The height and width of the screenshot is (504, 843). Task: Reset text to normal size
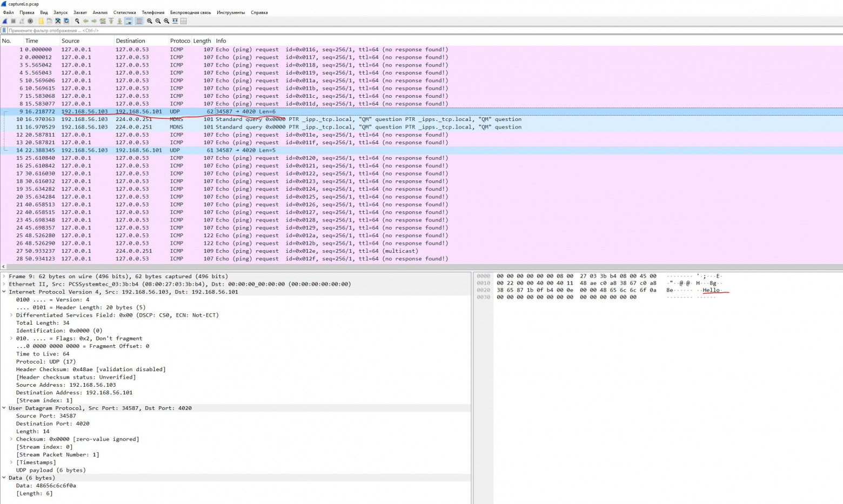[166, 21]
